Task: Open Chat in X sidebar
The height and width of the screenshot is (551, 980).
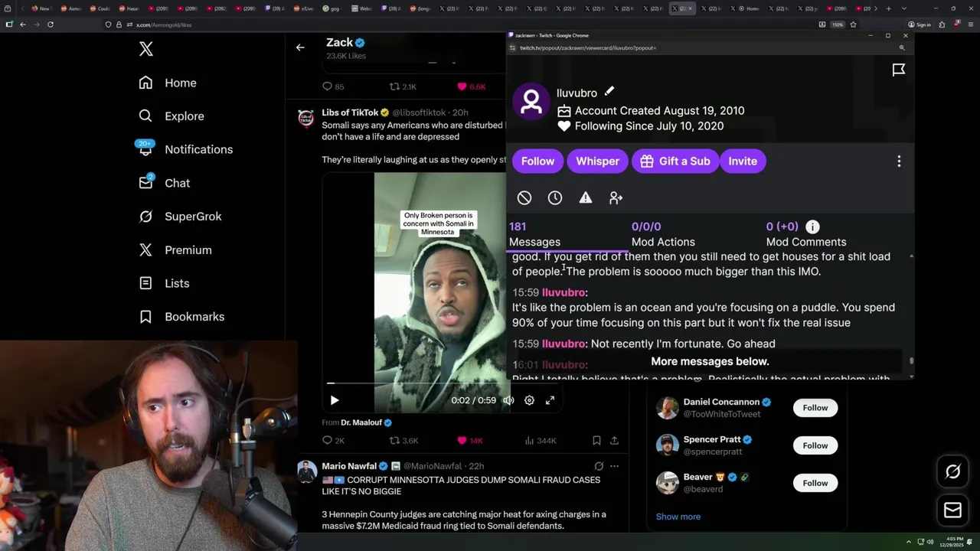Action: (x=164, y=183)
